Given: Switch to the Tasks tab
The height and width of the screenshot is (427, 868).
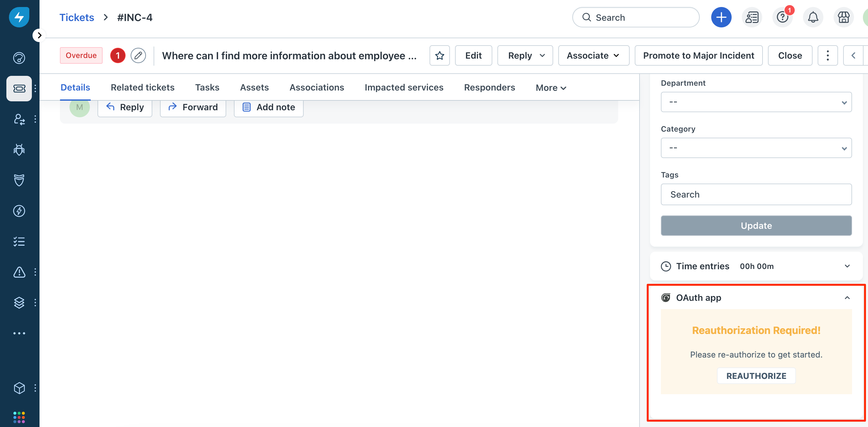Looking at the screenshot, I should [207, 87].
